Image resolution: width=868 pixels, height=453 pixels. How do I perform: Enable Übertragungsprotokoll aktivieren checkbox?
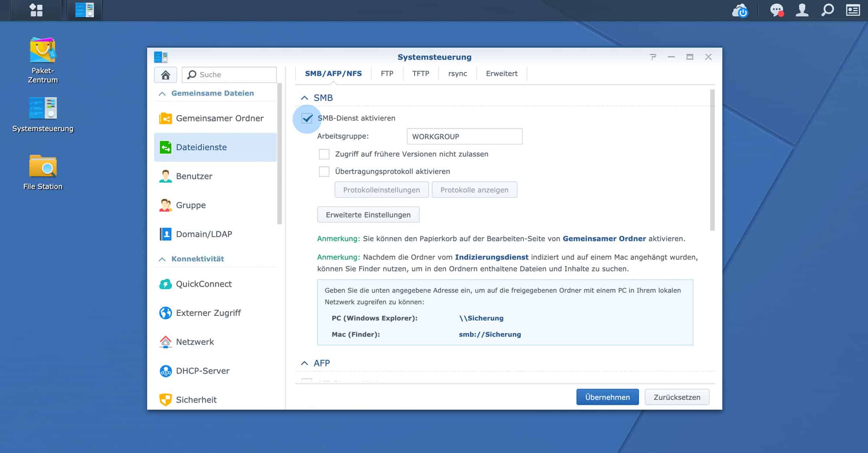click(x=324, y=172)
